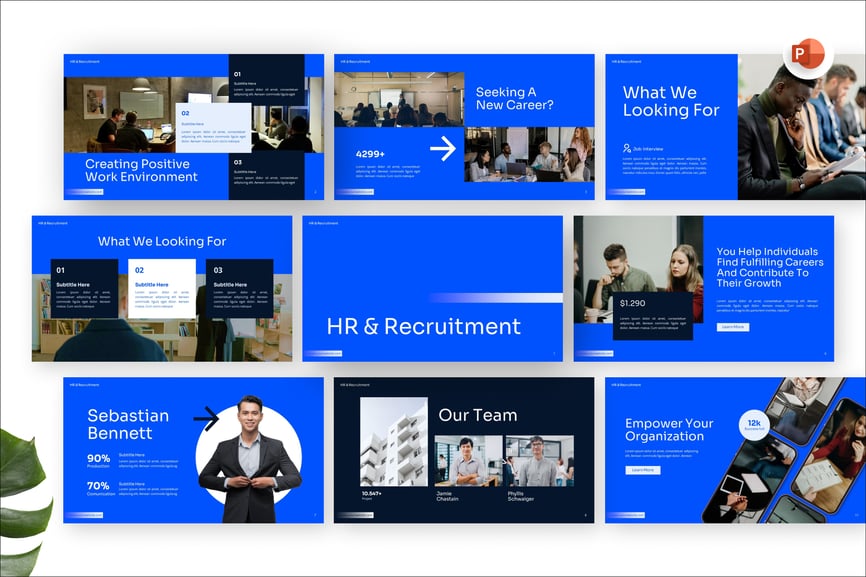Click the white arrow beside 4299+
866x577 pixels.
pos(442,149)
